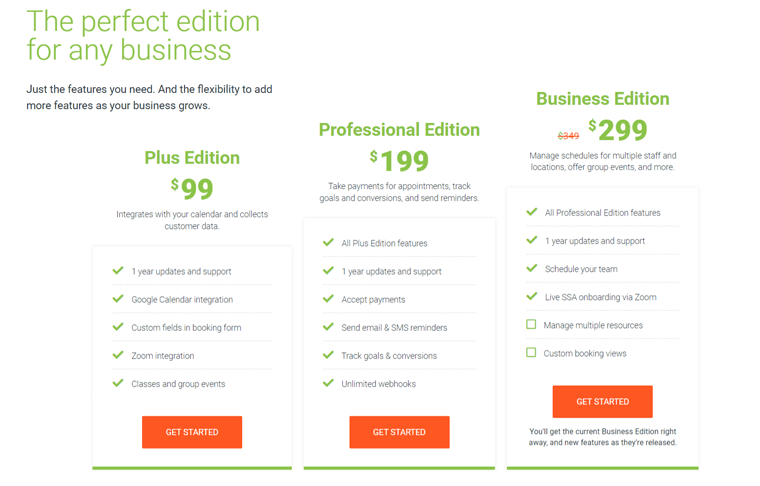Tick the Manage multiple resources checkbox
Viewport: 760px width, 486px height.
point(531,324)
